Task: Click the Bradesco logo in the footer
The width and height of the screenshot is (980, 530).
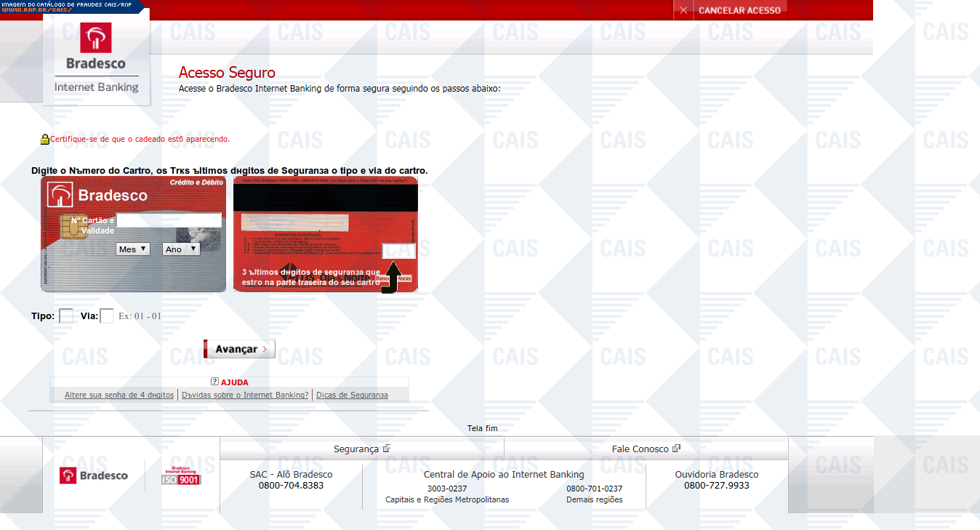Action: coord(94,475)
